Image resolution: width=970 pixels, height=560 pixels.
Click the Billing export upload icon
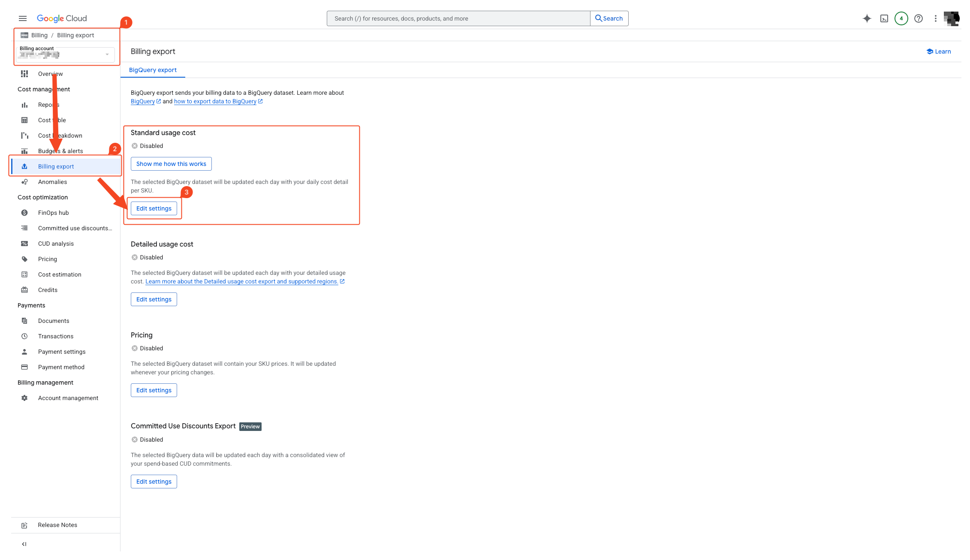pyautogui.click(x=24, y=166)
